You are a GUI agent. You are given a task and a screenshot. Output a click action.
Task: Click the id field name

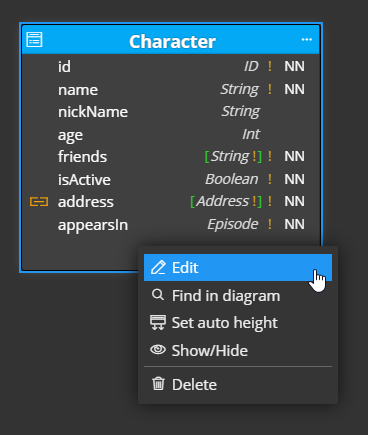tap(64, 66)
